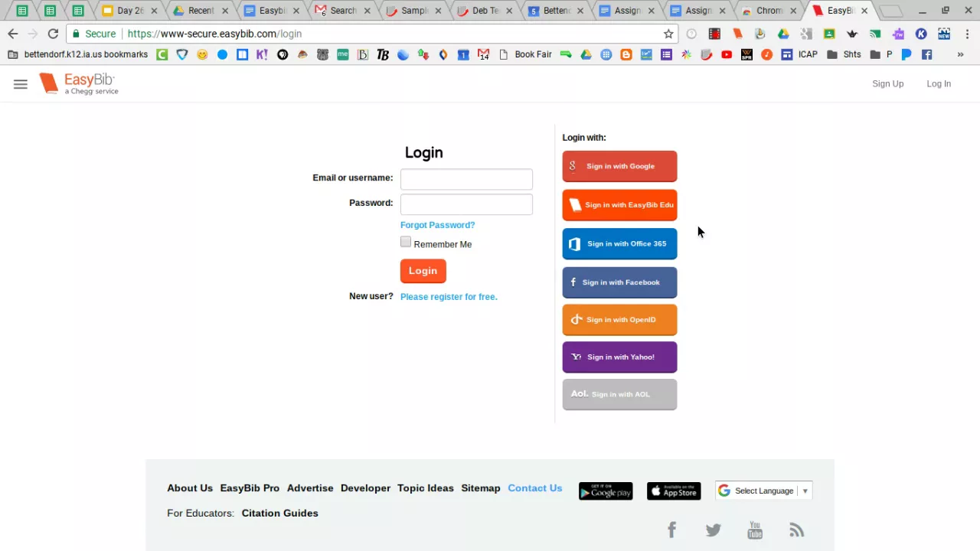Open the About Us footer link
980x551 pixels.
(x=190, y=488)
